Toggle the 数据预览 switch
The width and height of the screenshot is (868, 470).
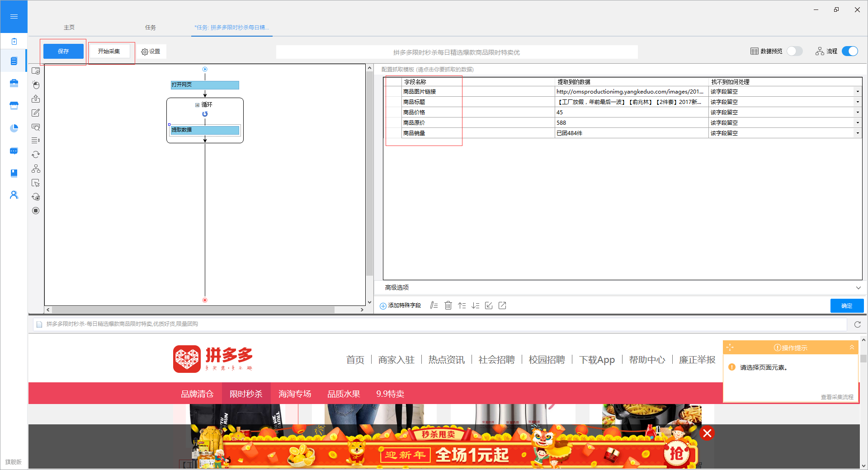[x=794, y=51]
